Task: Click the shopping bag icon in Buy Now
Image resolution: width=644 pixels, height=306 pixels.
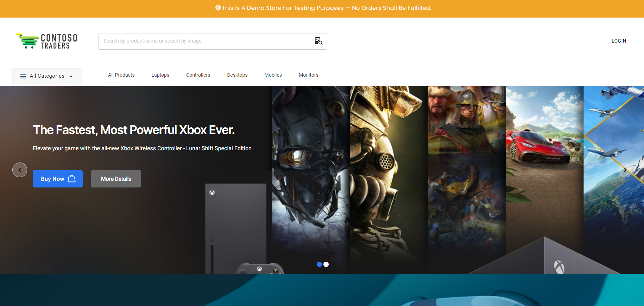Action: pos(72,179)
